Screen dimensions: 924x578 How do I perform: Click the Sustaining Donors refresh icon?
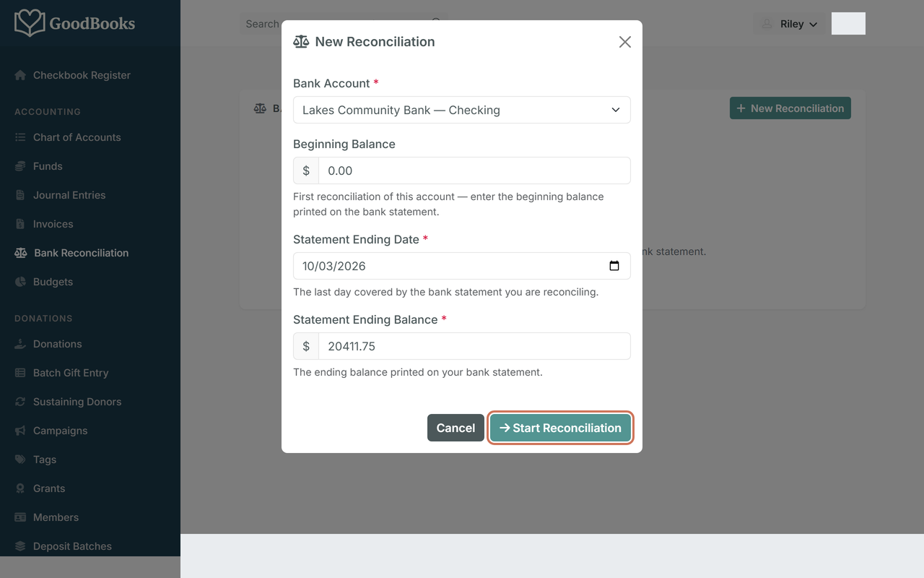[x=20, y=402]
